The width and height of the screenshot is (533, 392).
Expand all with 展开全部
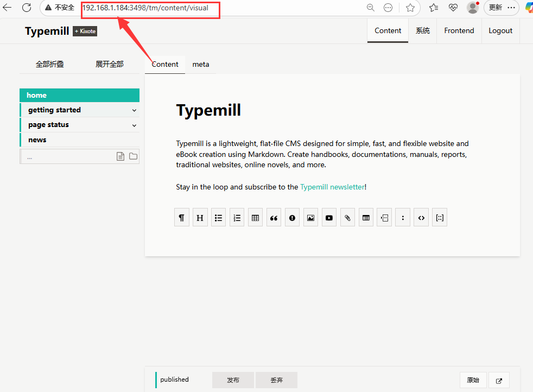110,64
